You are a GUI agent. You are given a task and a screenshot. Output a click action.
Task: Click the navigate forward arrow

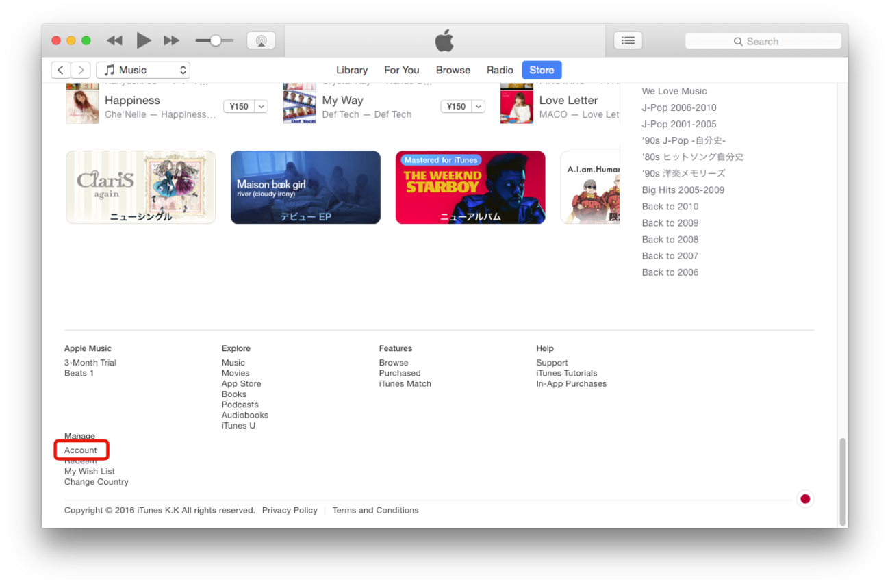81,70
